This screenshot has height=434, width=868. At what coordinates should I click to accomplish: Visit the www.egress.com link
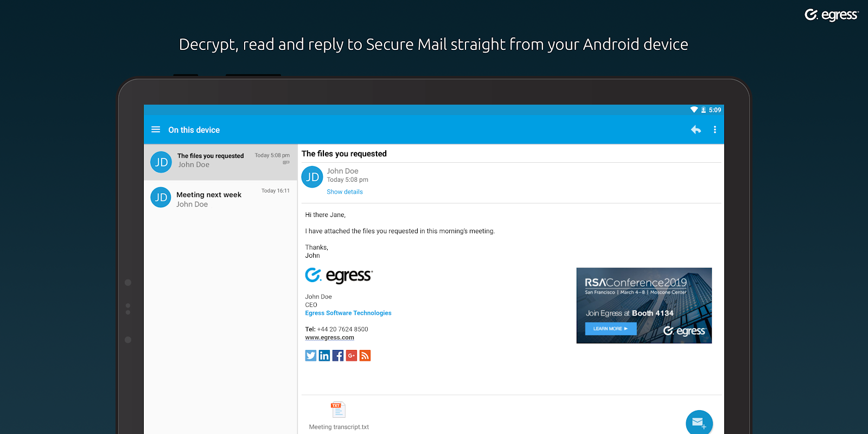(x=329, y=337)
